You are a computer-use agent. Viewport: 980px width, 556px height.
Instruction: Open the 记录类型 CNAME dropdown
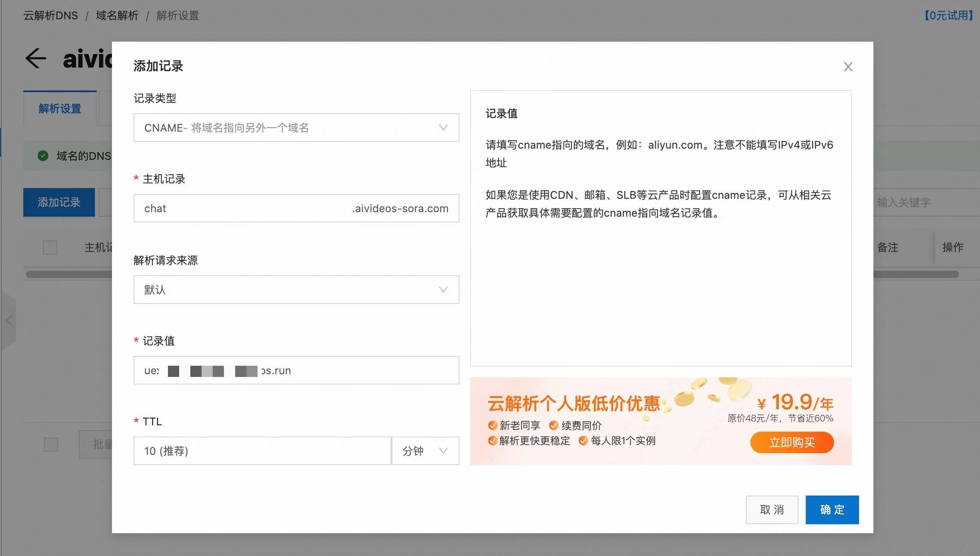[296, 128]
